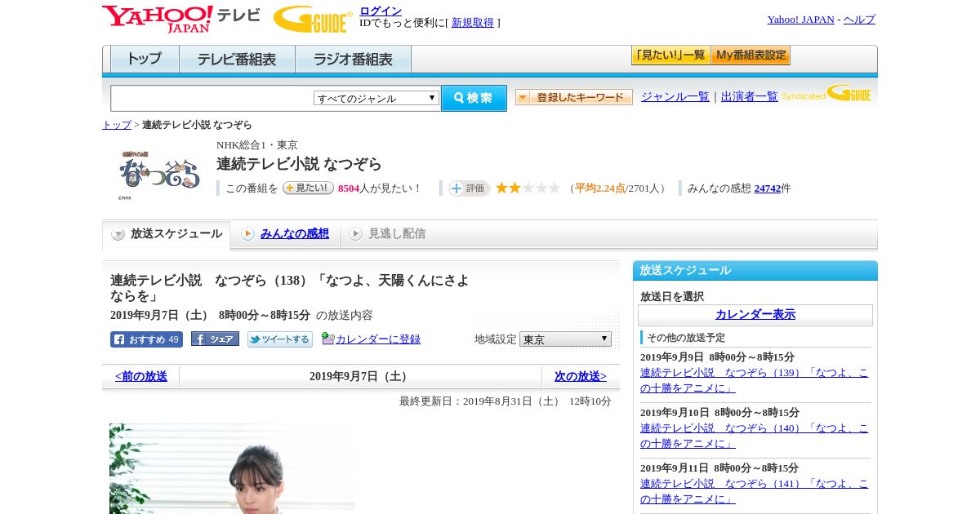The image size is (980, 514).
Task: Open the 24742 comments count link
Action: (x=767, y=188)
